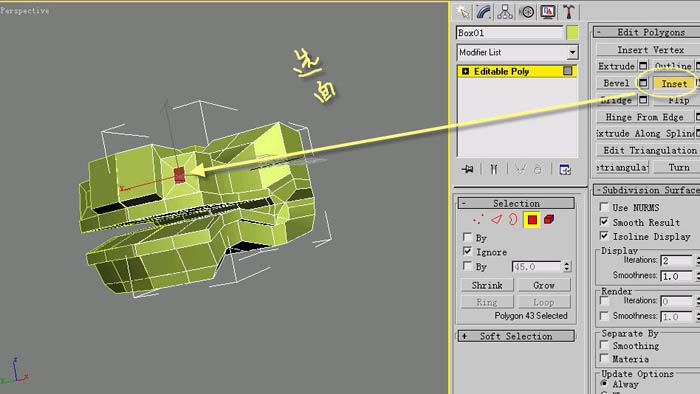Viewport: 700px width, 394px height.
Task: Select Vertex sub-object level icon
Action: tap(478, 220)
